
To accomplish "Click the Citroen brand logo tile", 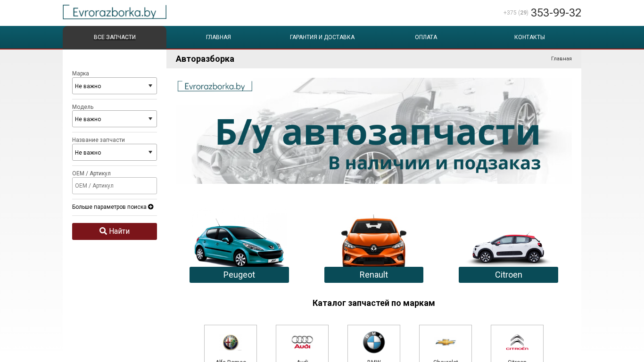I will pos(517,344).
